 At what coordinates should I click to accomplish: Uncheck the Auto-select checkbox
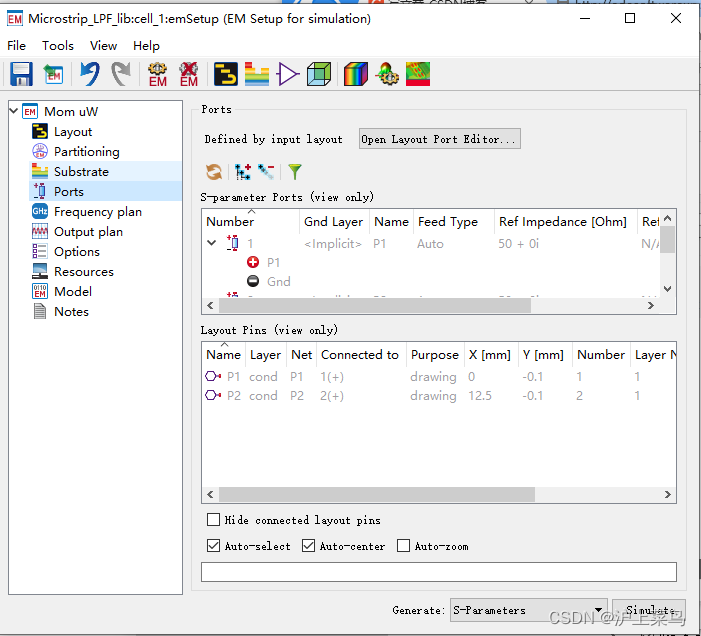[213, 546]
